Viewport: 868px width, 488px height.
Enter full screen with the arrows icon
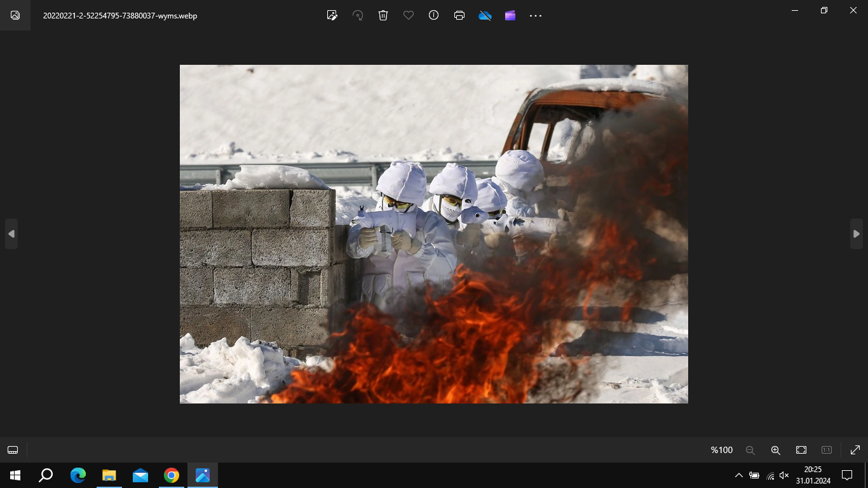855,450
